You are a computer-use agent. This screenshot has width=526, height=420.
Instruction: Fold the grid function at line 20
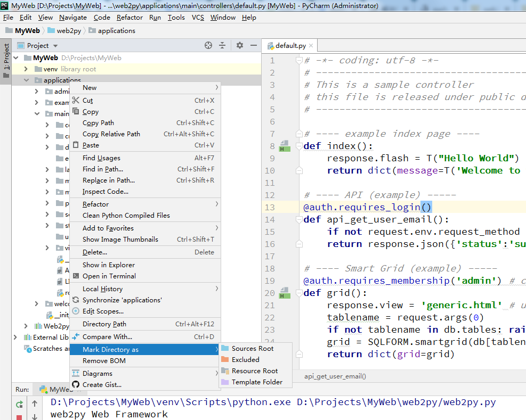click(299, 293)
